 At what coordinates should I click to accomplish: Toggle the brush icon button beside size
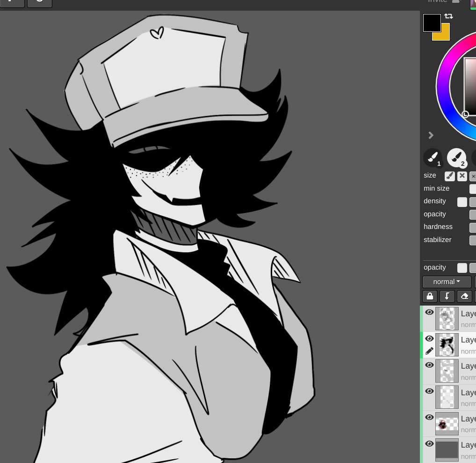pyautogui.click(x=450, y=176)
